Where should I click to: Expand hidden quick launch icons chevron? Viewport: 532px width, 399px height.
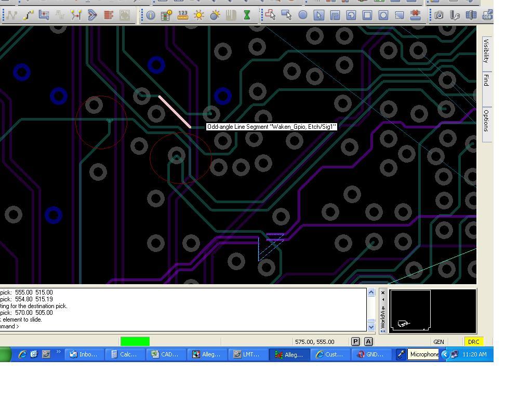(59, 353)
